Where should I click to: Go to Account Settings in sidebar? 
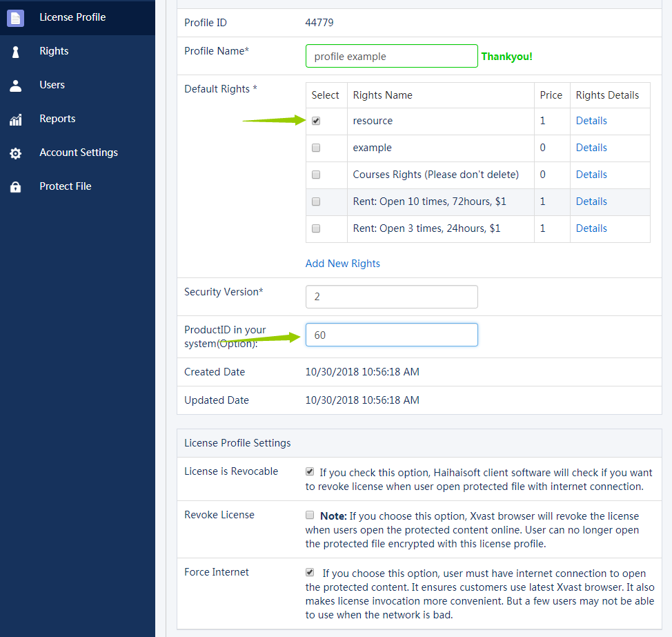[x=79, y=153]
